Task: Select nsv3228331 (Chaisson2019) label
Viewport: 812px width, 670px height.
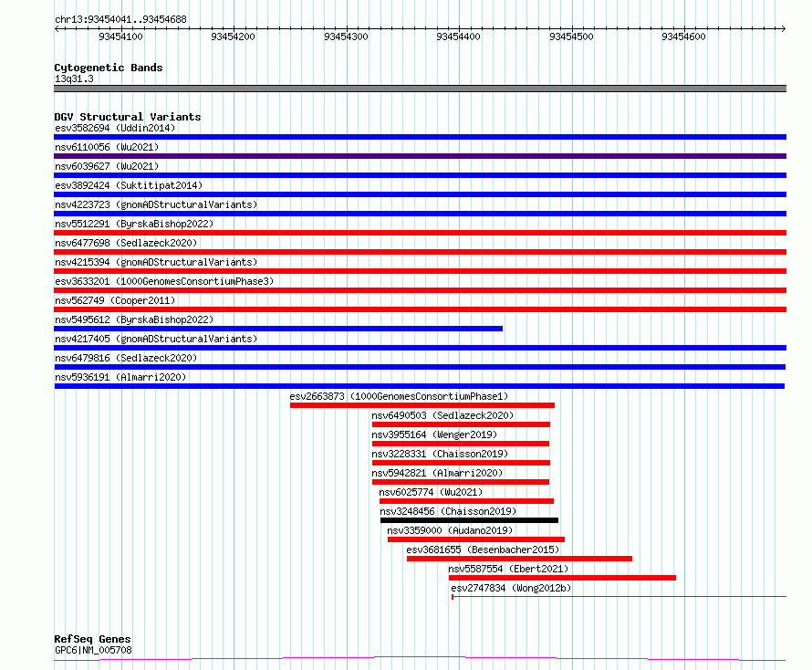Action: pos(440,454)
